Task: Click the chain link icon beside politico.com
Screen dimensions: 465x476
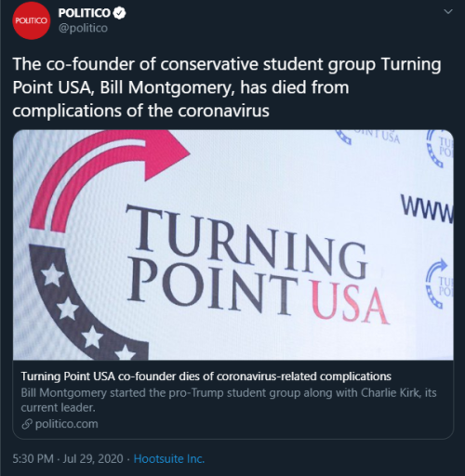Action: click(27, 424)
